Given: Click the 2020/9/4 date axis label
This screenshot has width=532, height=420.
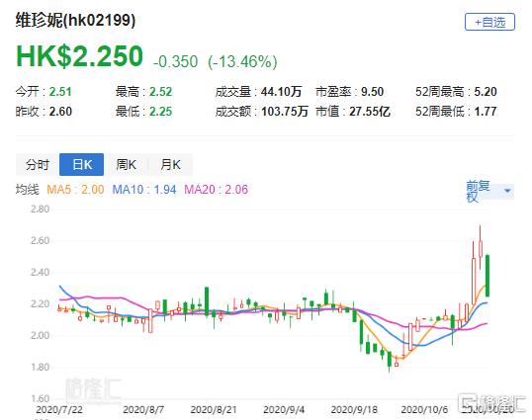Looking at the screenshot, I should click(284, 410).
